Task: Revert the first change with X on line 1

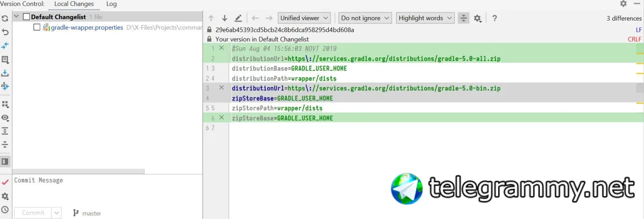Action: coord(221,48)
